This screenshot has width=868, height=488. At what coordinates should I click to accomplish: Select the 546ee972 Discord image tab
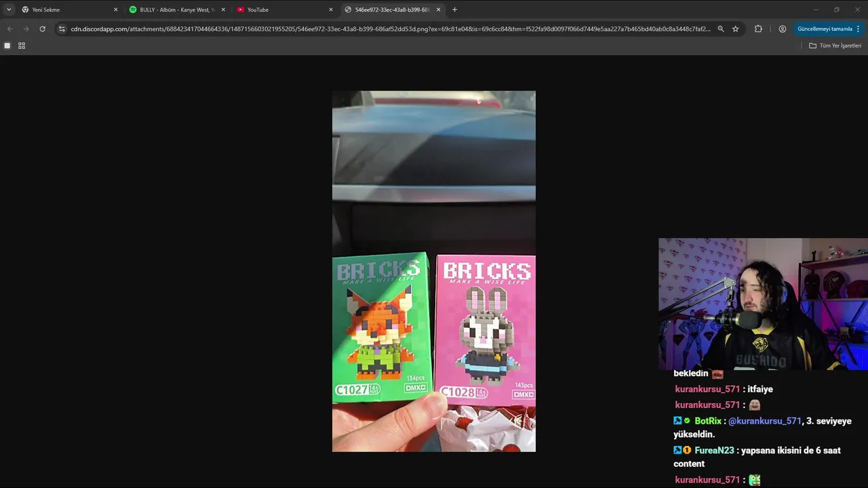click(393, 9)
